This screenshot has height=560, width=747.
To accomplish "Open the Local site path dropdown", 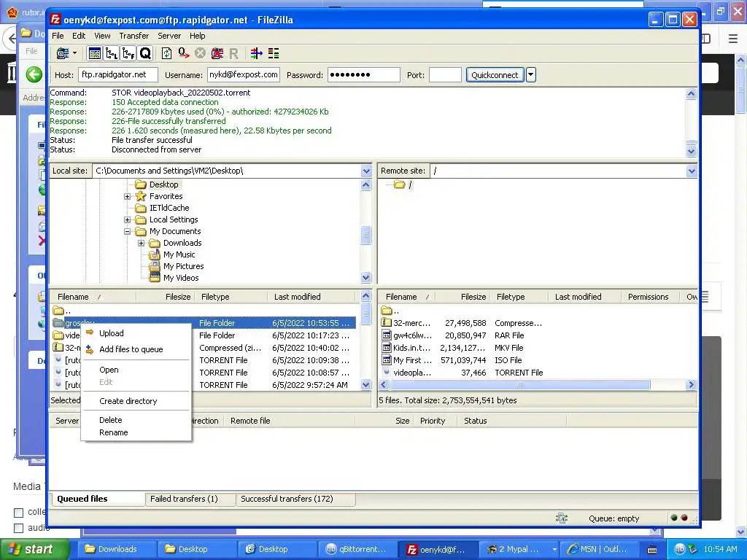I will 366,171.
